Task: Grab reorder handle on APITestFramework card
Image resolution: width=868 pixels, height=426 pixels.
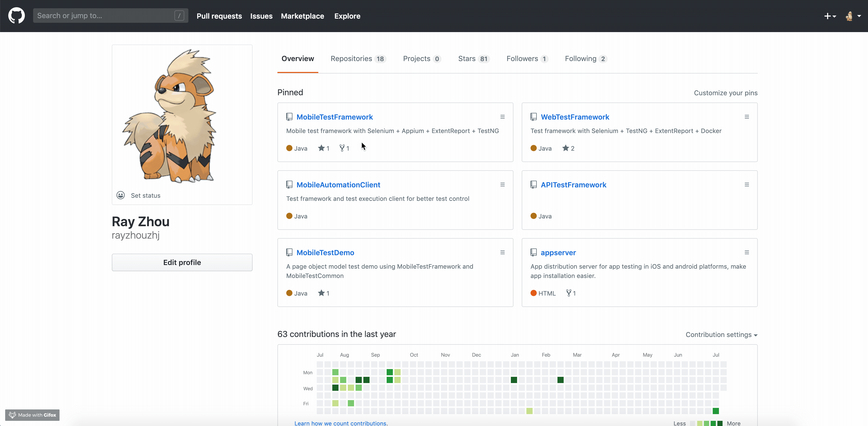Action: click(x=747, y=185)
